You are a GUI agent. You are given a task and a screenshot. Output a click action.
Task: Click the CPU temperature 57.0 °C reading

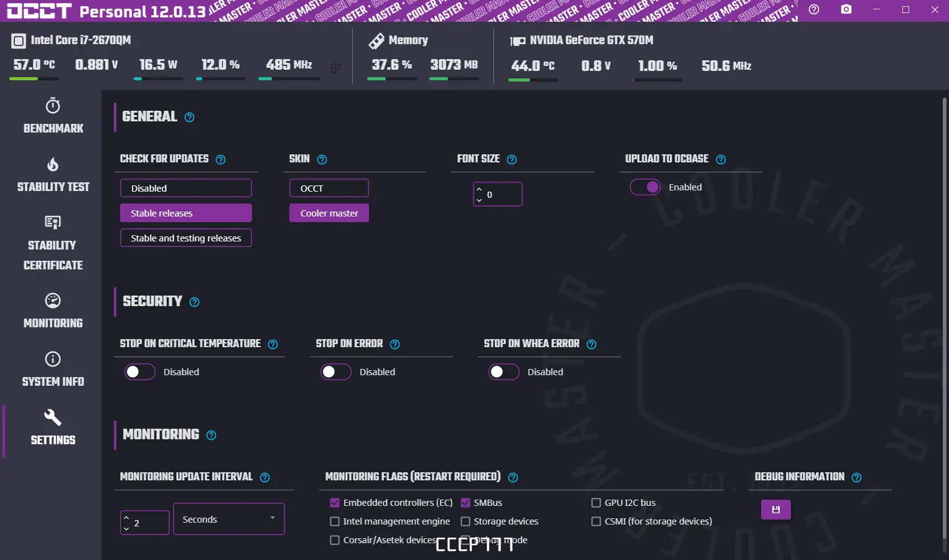coord(34,65)
